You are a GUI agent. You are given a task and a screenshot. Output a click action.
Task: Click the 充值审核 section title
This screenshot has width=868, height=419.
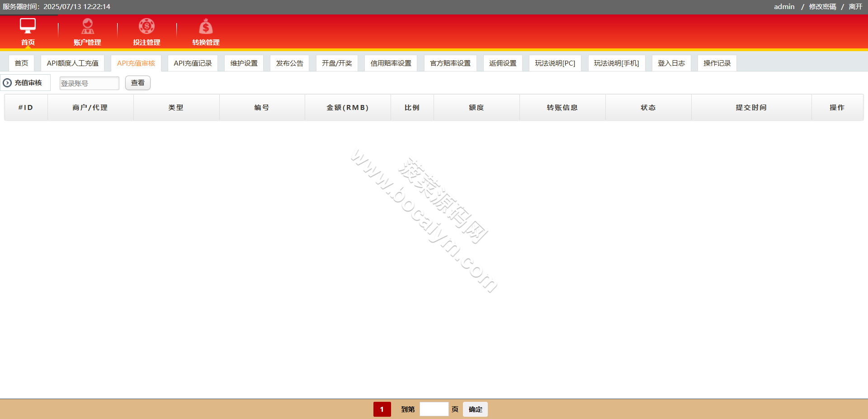coord(28,83)
